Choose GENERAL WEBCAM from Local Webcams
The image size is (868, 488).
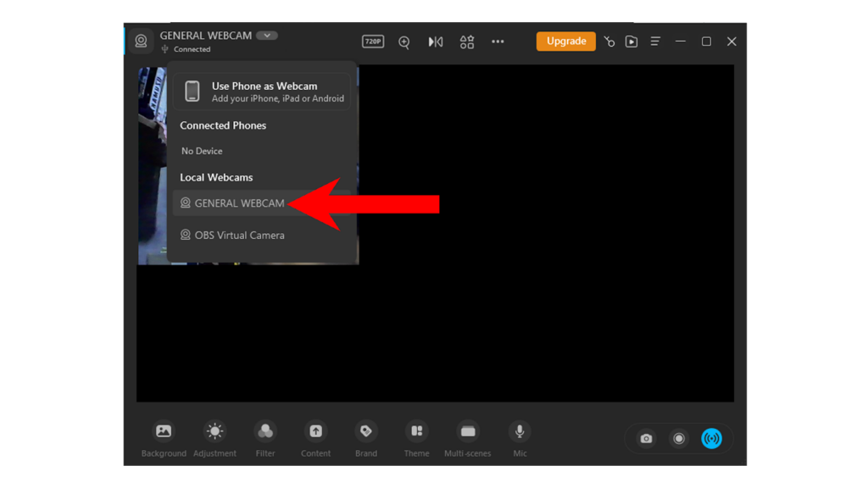262,203
